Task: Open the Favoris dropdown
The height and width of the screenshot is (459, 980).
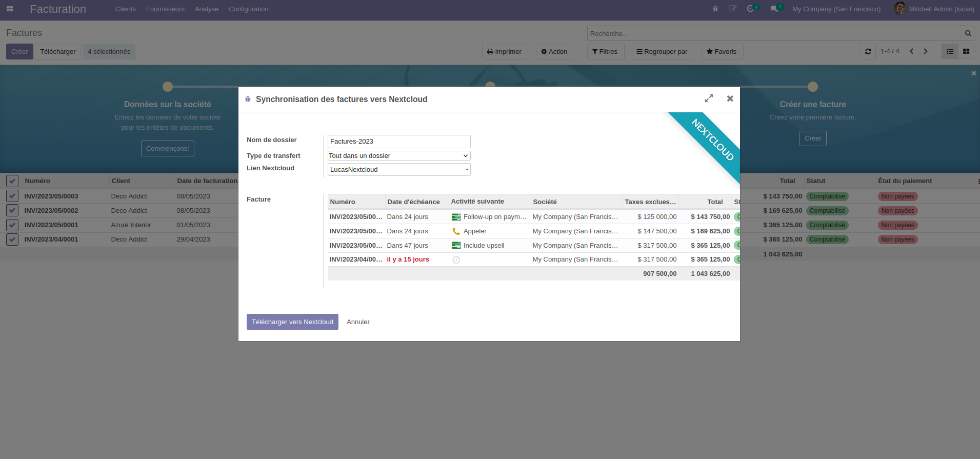Action: pos(722,51)
